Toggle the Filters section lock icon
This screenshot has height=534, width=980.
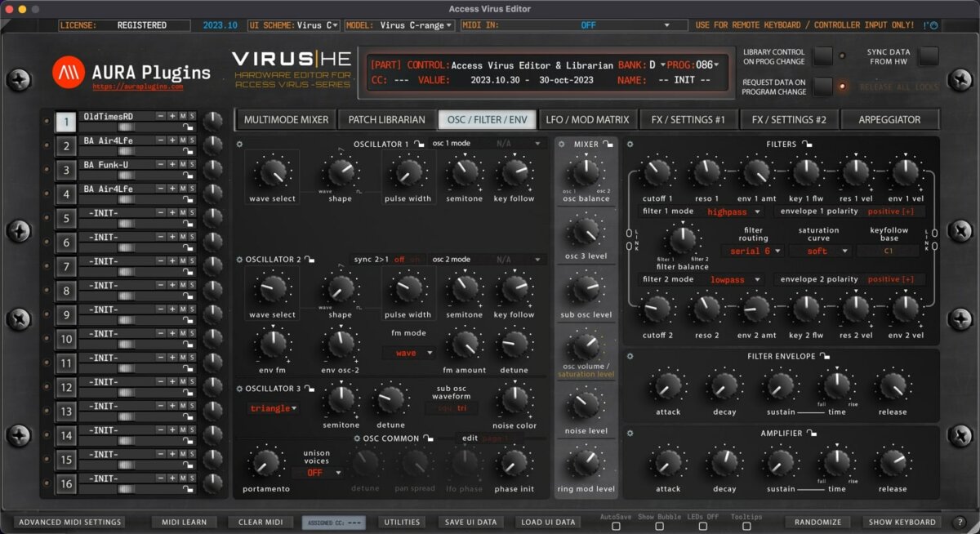(x=807, y=145)
